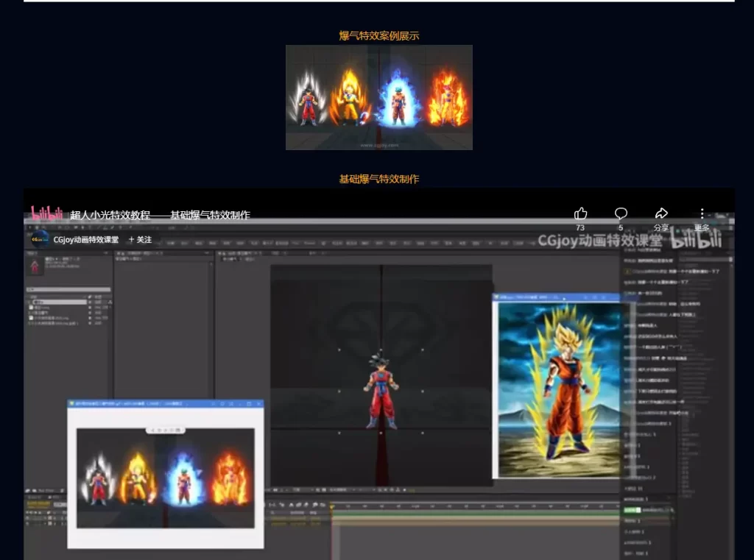Open the CGjoy动画特效课堂 channel name link
The image size is (754, 560).
[85, 240]
